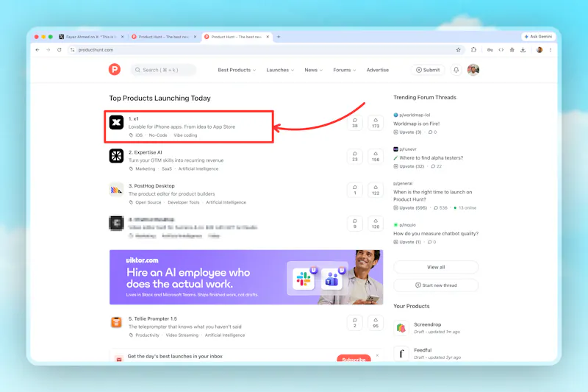Open comments for x1 showing 38
Screen dimensions: 588x392
click(355, 123)
